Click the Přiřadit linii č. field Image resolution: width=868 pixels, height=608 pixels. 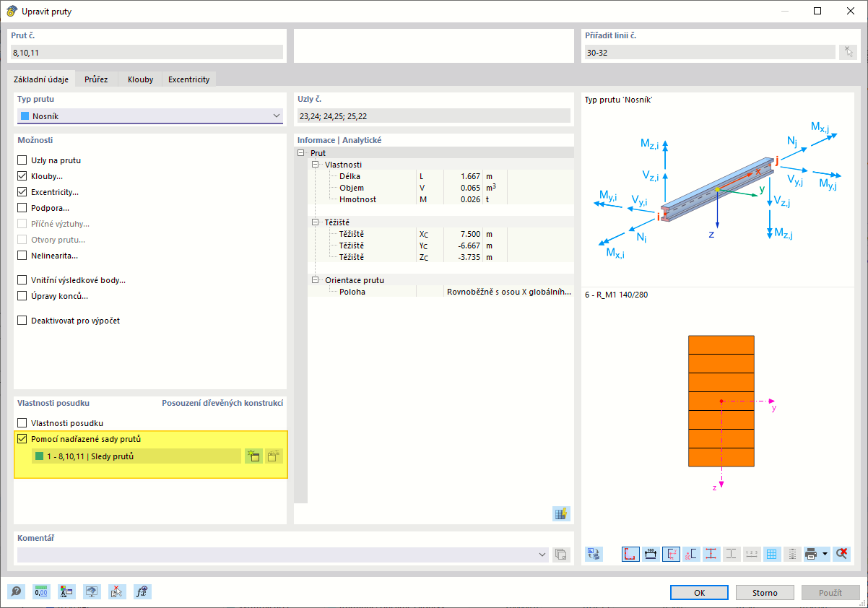coord(710,52)
